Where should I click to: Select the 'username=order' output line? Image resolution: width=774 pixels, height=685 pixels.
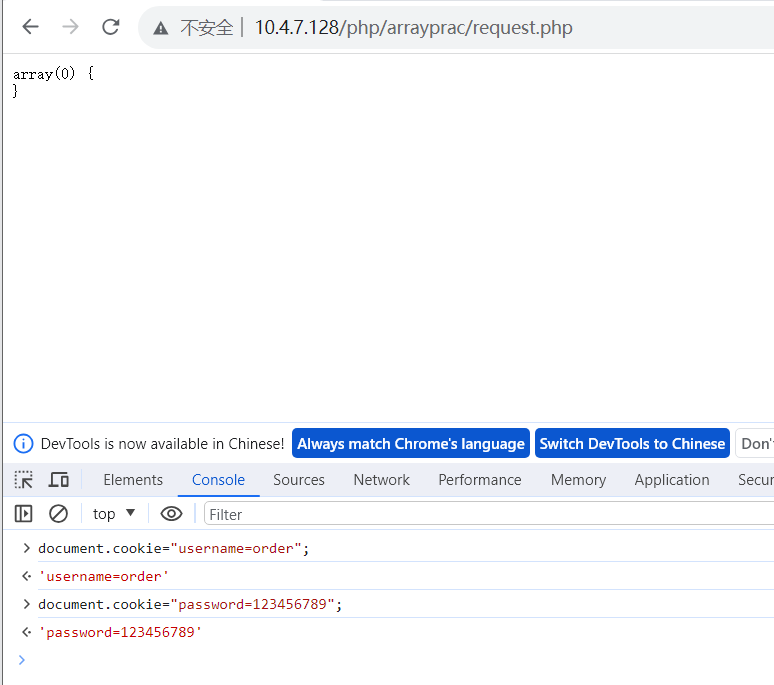click(104, 576)
